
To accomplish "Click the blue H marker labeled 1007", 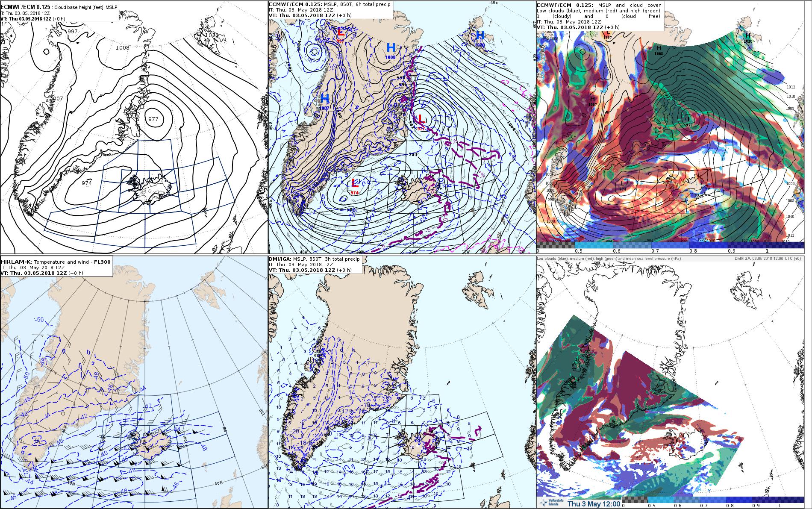I will click(x=325, y=99).
